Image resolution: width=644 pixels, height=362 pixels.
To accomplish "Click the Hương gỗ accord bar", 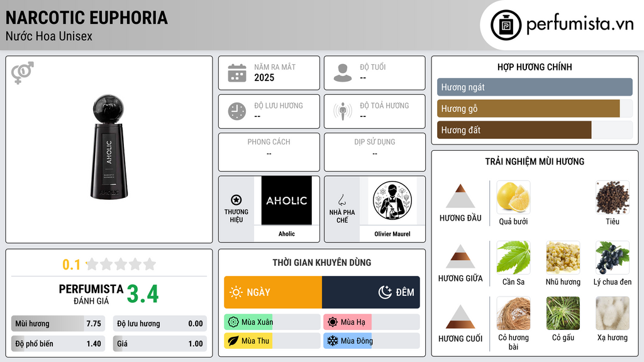I will pyautogui.click(x=535, y=108).
